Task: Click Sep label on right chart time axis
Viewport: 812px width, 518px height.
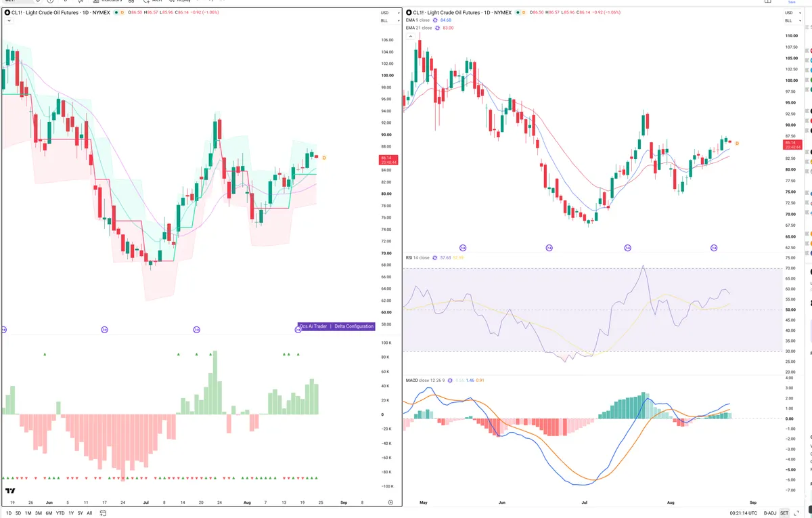Action: (x=753, y=503)
